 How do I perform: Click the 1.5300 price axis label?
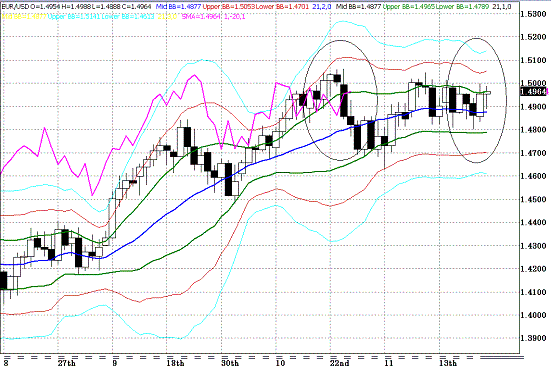[534, 14]
